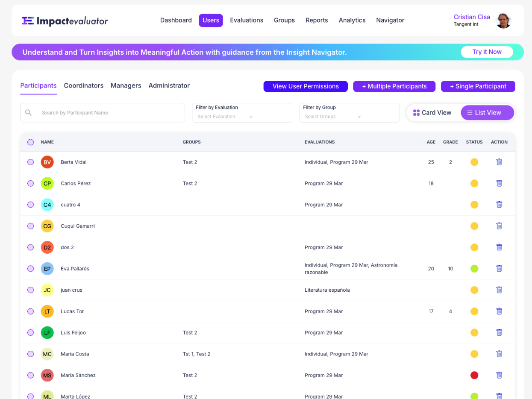This screenshot has height=399, width=532.
Task: Click Lucas Tor's LT avatar badge
Action: pyautogui.click(x=47, y=311)
